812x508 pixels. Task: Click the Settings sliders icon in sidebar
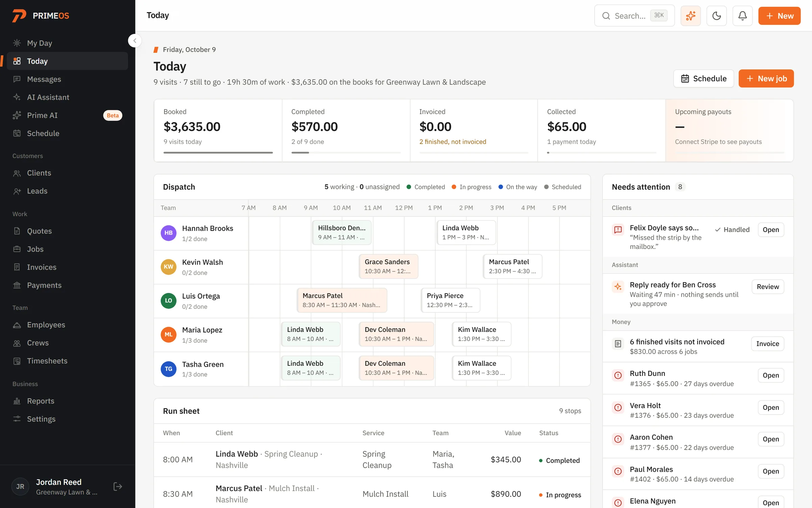pos(17,419)
